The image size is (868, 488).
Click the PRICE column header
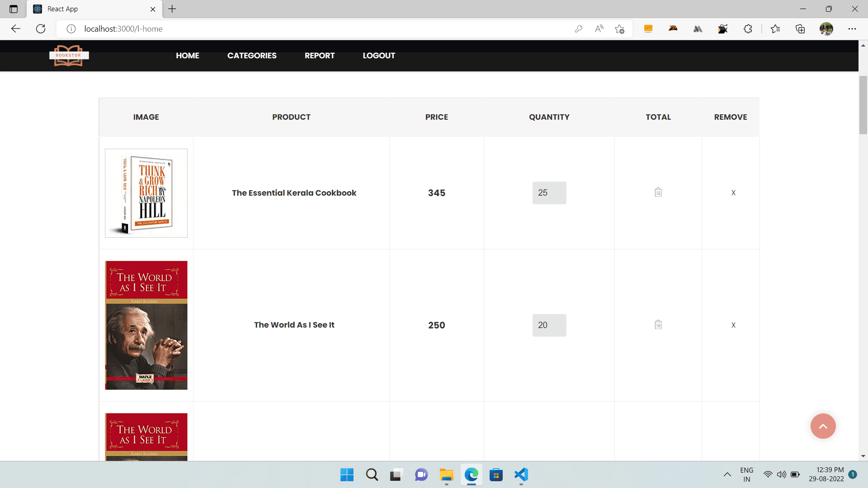pyautogui.click(x=437, y=117)
